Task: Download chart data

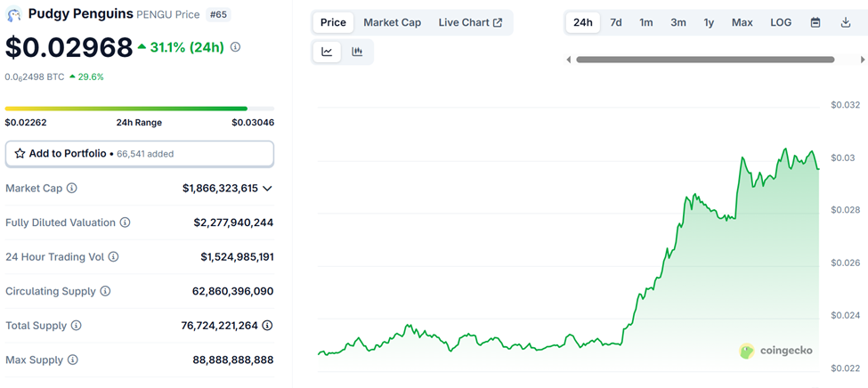Action: pos(846,23)
